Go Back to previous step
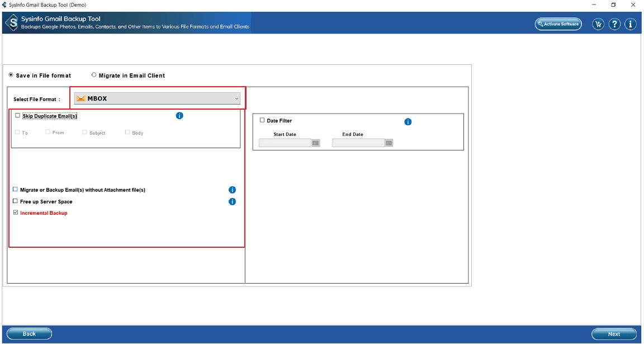 click(29, 334)
